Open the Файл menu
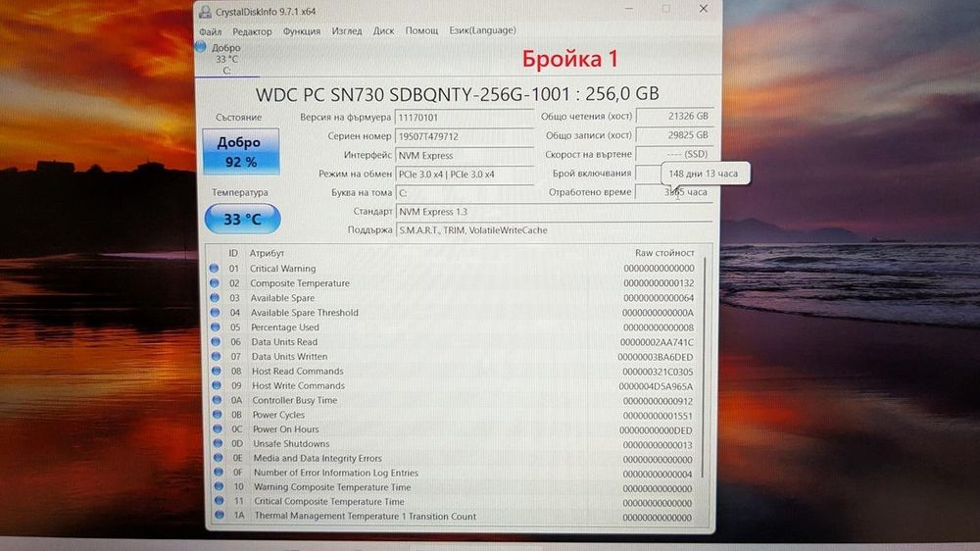The height and width of the screenshot is (551, 980). click(210, 30)
